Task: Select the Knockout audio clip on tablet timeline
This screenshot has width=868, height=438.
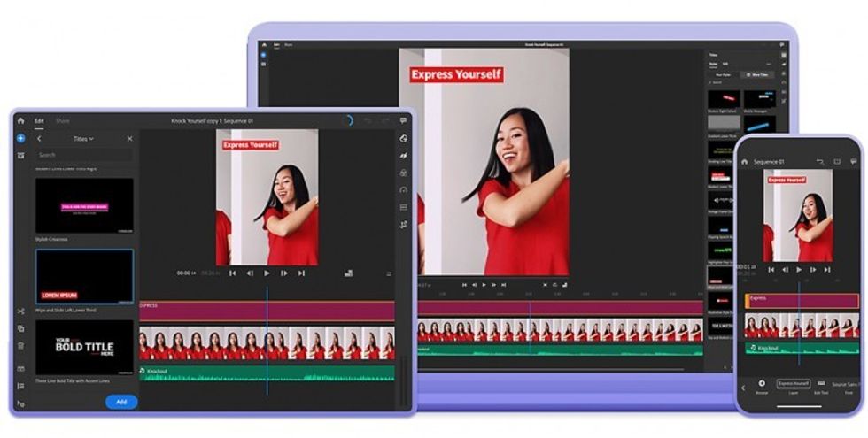Action: (x=267, y=373)
